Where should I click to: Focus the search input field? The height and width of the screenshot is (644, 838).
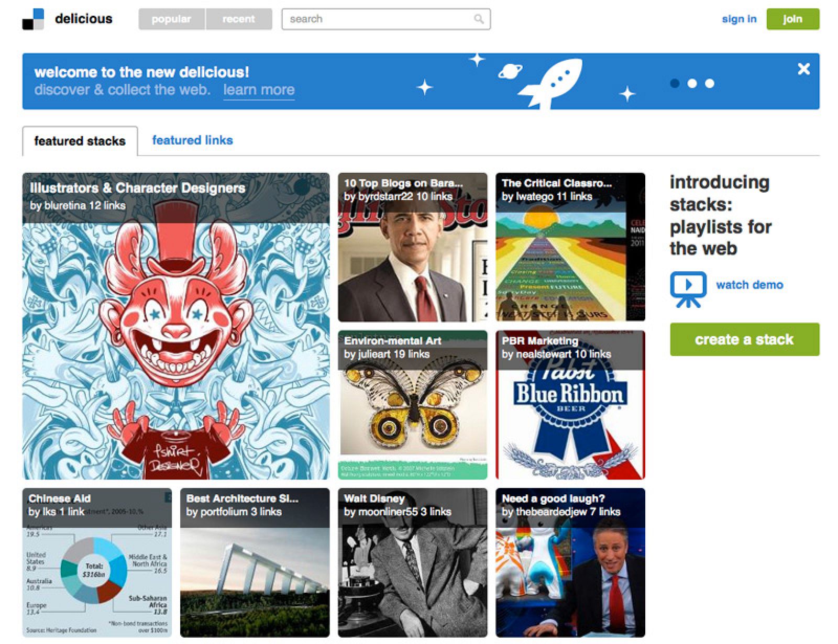coord(377,19)
